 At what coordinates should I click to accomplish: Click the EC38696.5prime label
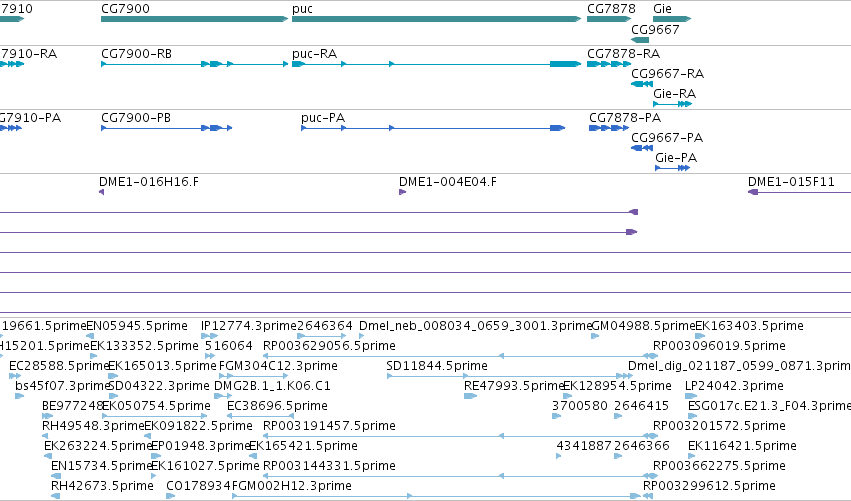click(277, 406)
